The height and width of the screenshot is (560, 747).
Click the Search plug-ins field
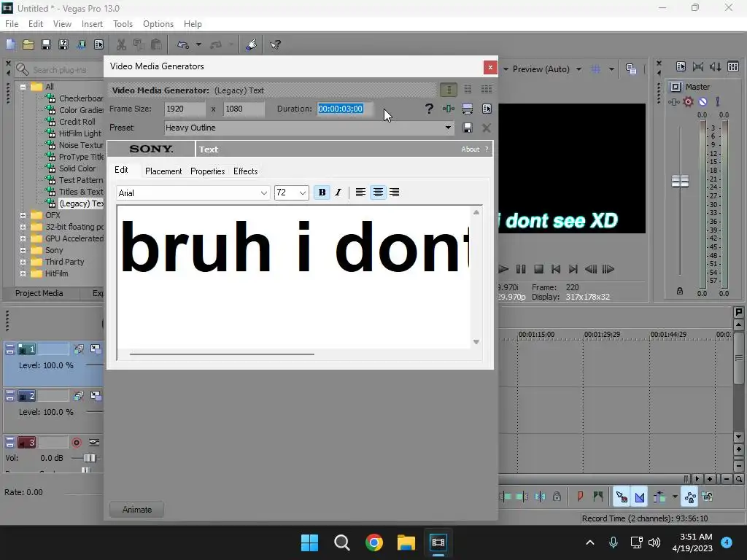coord(60,70)
